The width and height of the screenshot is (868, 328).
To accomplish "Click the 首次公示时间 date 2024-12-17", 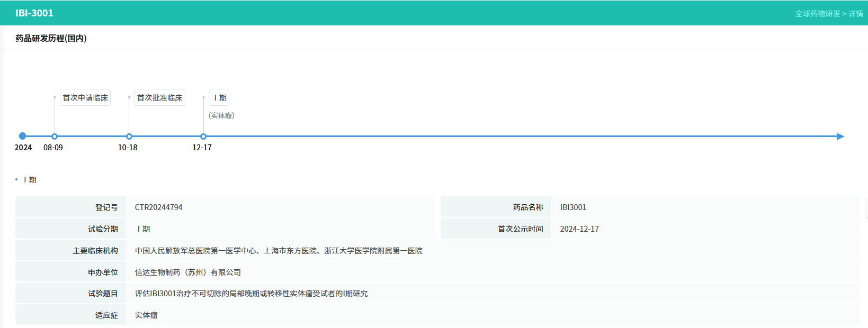I will point(579,229).
